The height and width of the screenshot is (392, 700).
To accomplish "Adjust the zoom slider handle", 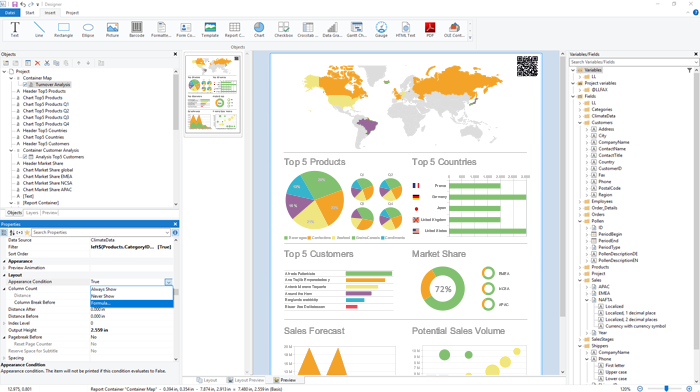I will [666, 389].
